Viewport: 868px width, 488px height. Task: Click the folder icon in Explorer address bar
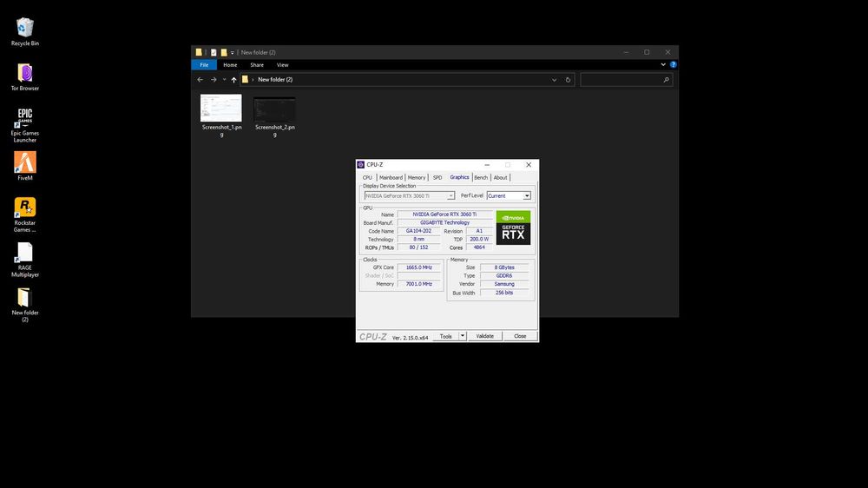(x=245, y=80)
